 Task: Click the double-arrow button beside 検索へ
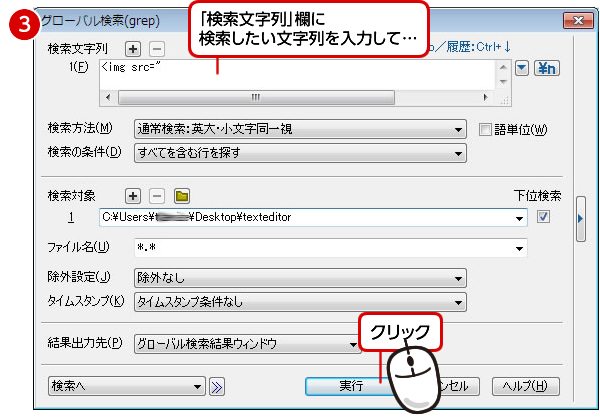[x=217, y=387]
